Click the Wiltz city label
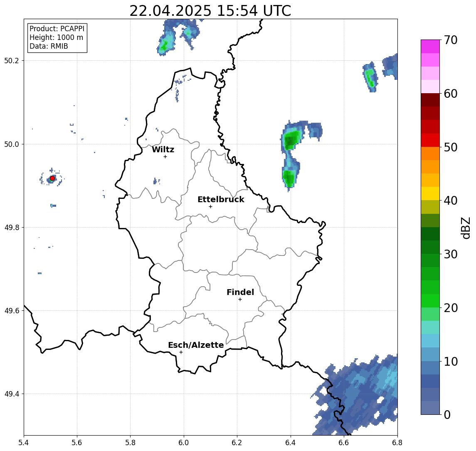 [163, 149]
